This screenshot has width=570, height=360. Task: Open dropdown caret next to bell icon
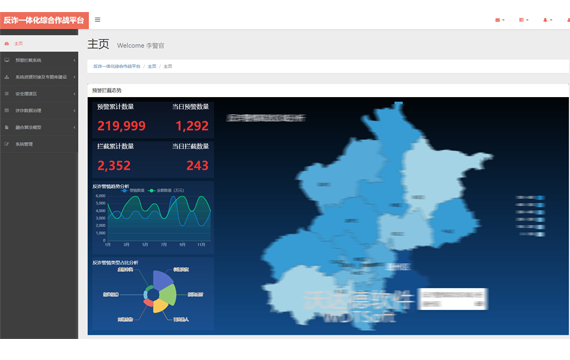coord(551,20)
